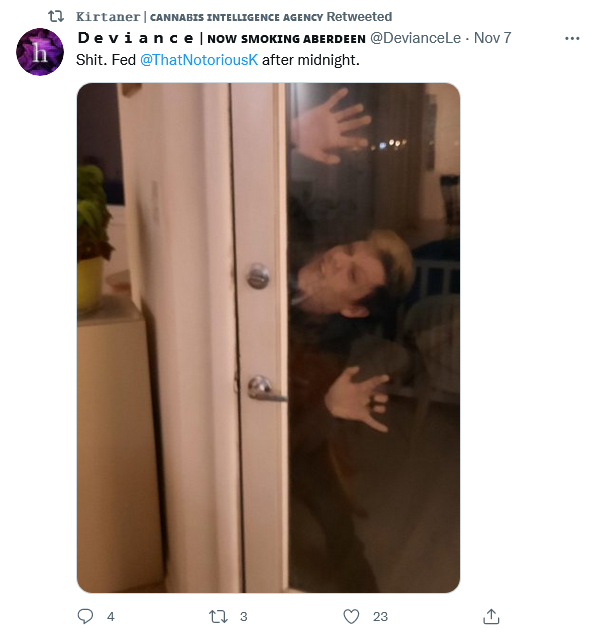Click the retweet icon below the photo

click(x=218, y=616)
